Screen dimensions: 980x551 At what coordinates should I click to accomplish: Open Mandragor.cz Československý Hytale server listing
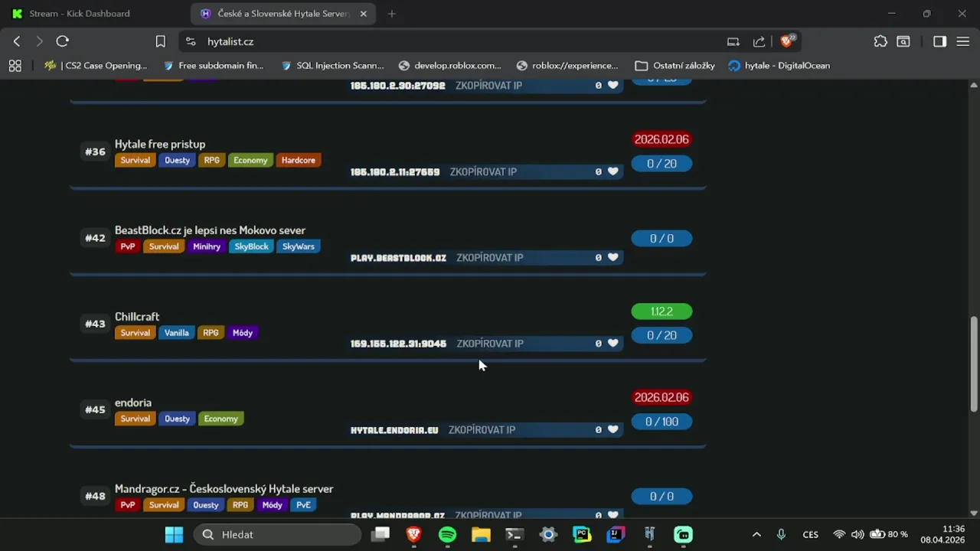224,488
